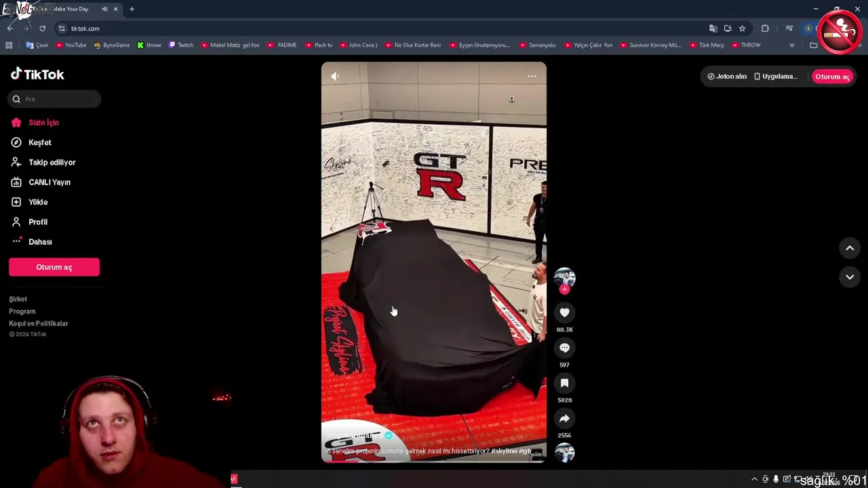The image size is (868, 488).
Task: Reload the page with the refresh icon
Action: tap(42, 28)
